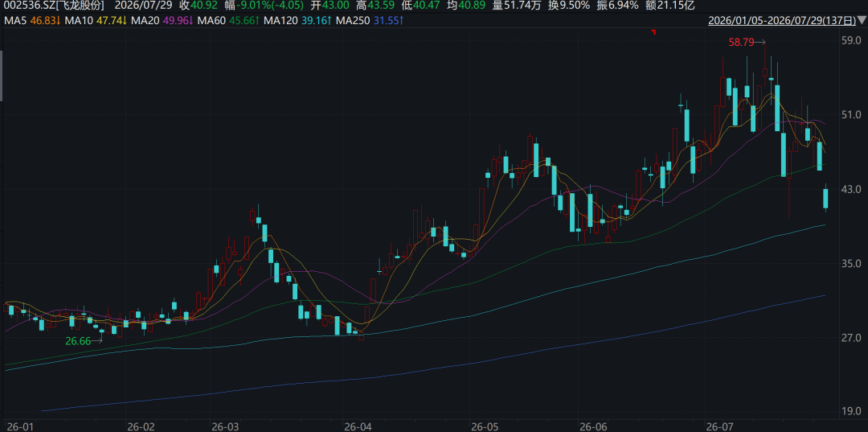868x432 pixels.
Task: Click the 35.0 price axis label
Action: click(x=850, y=264)
